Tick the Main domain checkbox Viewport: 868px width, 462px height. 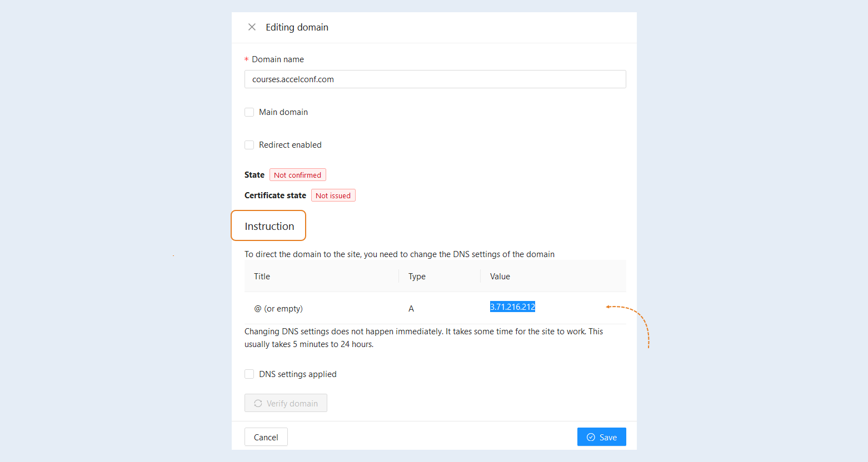(249, 112)
